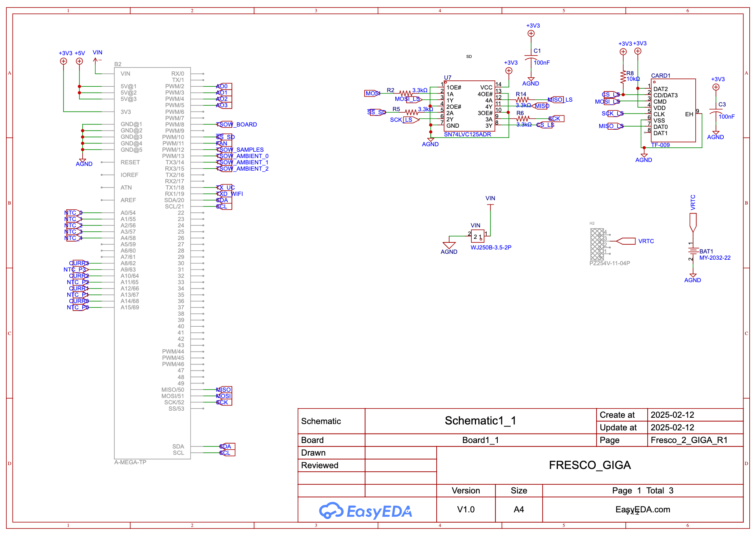Viewport: 756px width, 536px height.
Task: Click the MISO net port at pin MISO/50
Action: pyautogui.click(x=224, y=390)
